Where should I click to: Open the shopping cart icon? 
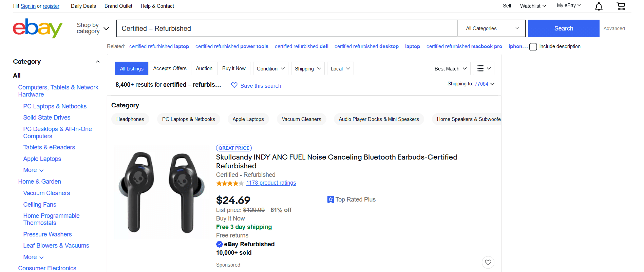pyautogui.click(x=621, y=6)
